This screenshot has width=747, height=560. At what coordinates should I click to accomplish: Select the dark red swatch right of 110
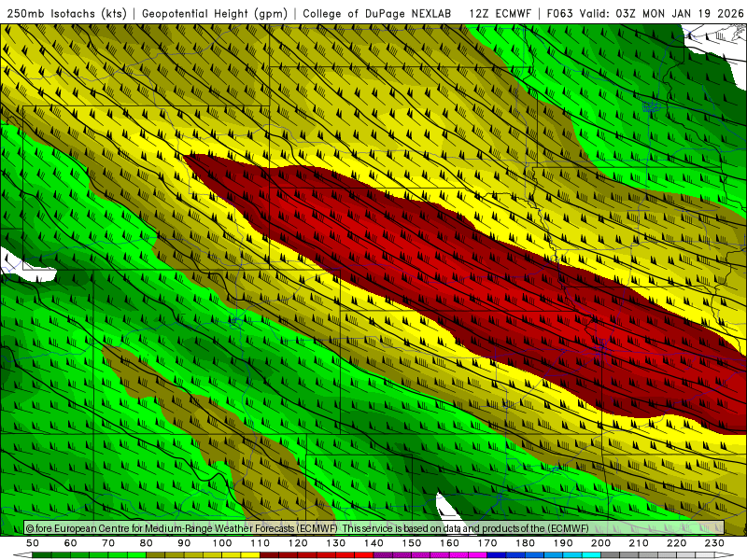tap(269, 555)
